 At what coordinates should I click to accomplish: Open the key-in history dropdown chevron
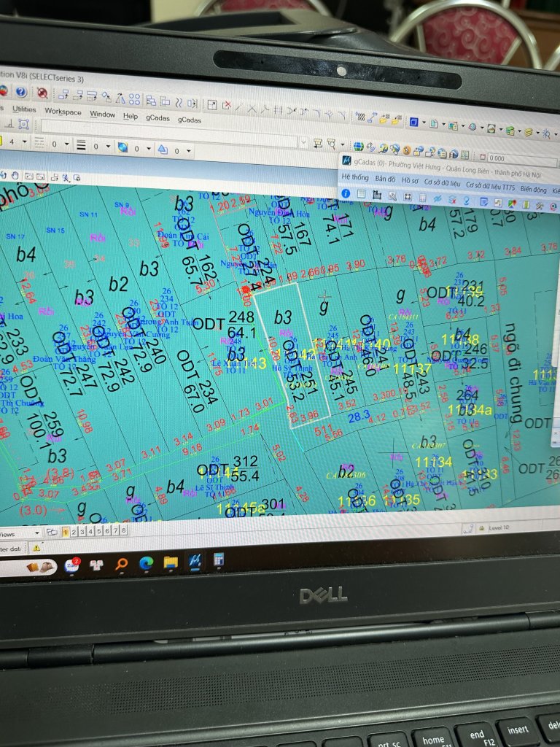303,142
